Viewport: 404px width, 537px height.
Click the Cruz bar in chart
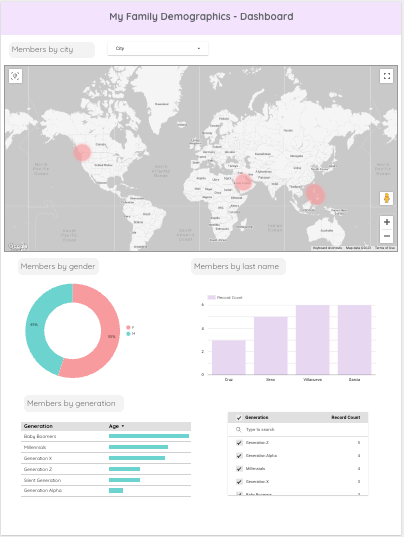pos(229,357)
